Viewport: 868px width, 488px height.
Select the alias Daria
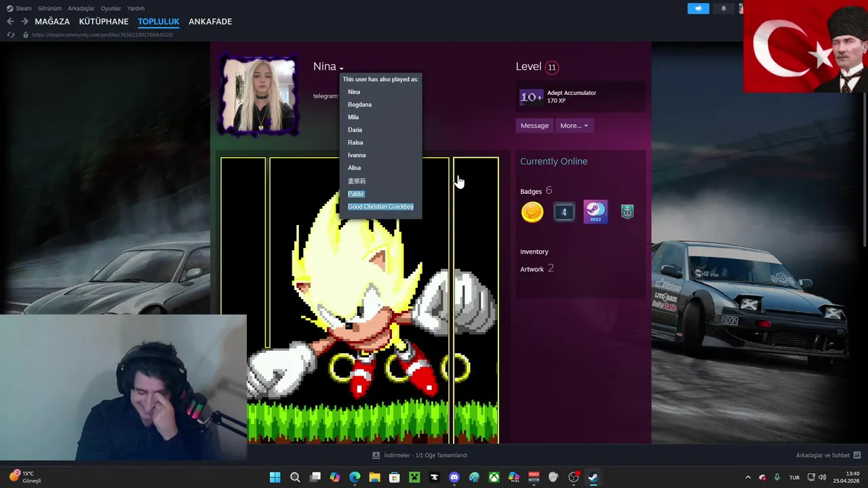[x=355, y=129]
